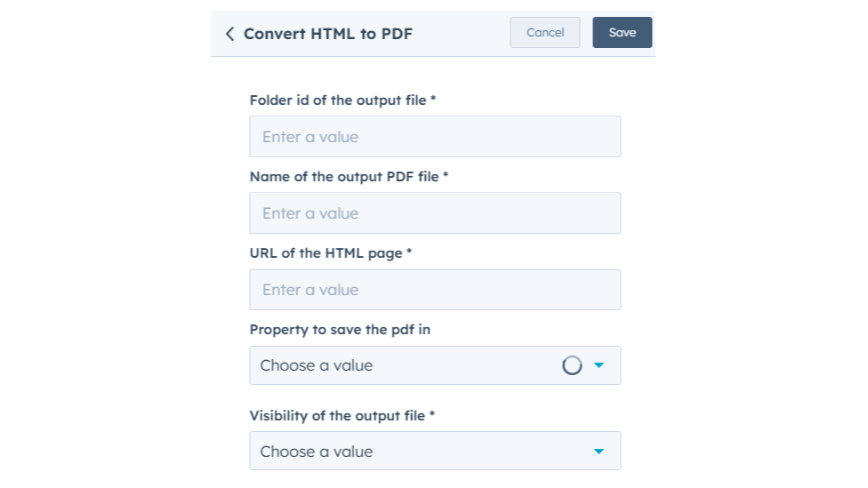Screen dimensions: 868x488
Task: Click caret arrow of Visibility dropdown
Action: click(599, 452)
